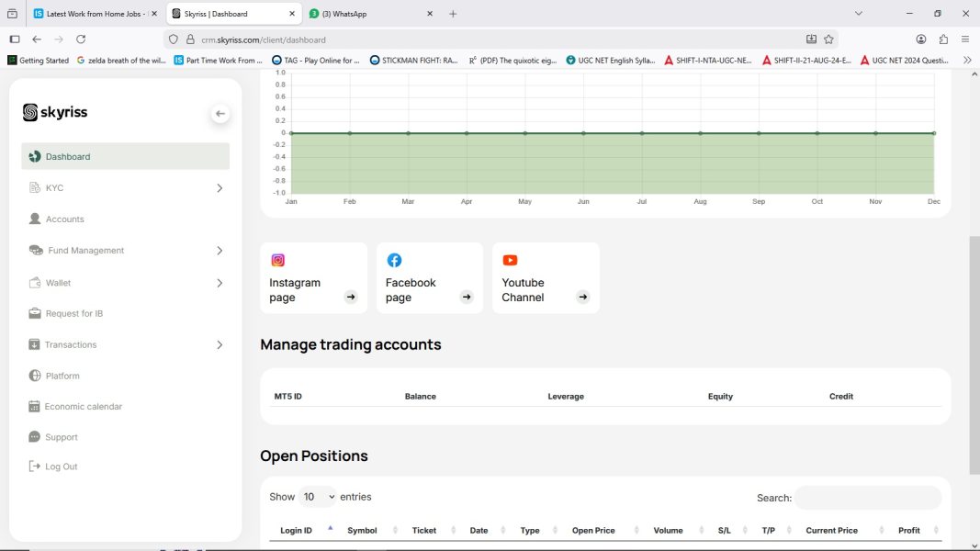Screen dimensions: 980x551
Task: Expand the KYC submenu chevron
Action: pos(220,188)
